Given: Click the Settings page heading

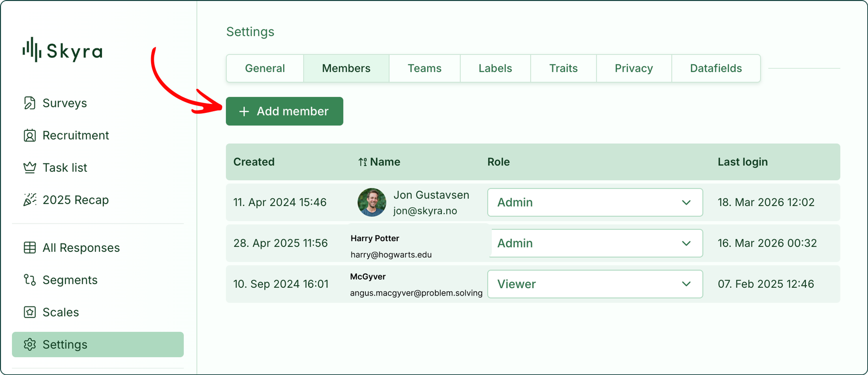Looking at the screenshot, I should [250, 32].
